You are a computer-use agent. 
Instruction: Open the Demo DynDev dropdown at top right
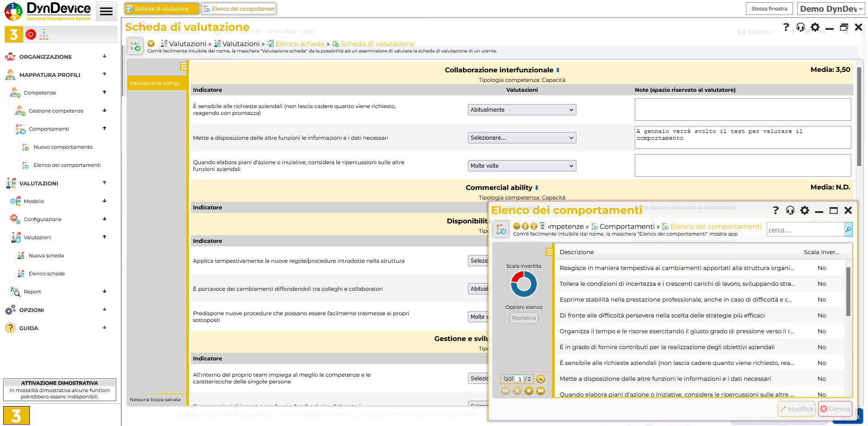click(x=831, y=9)
